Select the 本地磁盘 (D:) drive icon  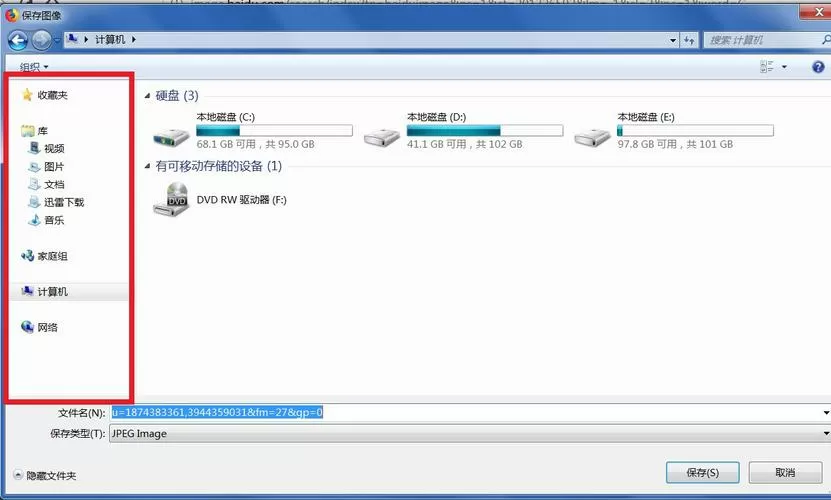(382, 137)
